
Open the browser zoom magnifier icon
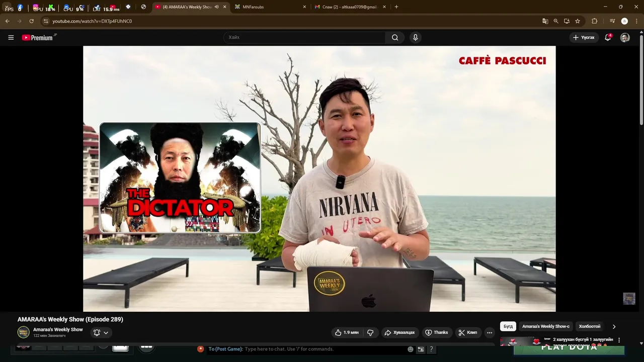pyautogui.click(x=556, y=21)
